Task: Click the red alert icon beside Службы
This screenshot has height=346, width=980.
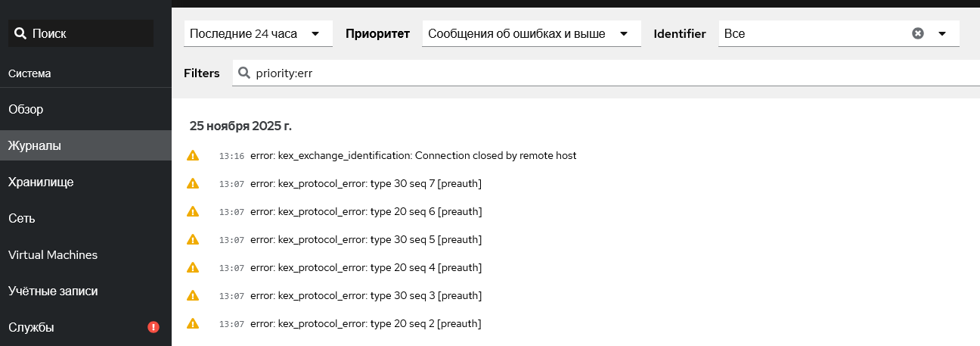Action: coord(154,327)
